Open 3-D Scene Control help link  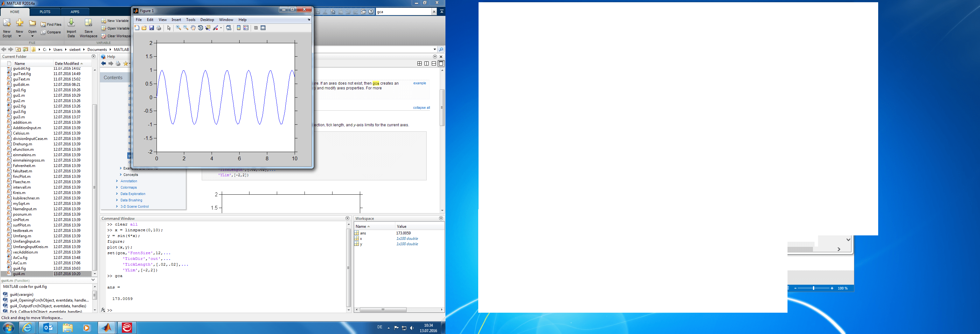tap(135, 206)
